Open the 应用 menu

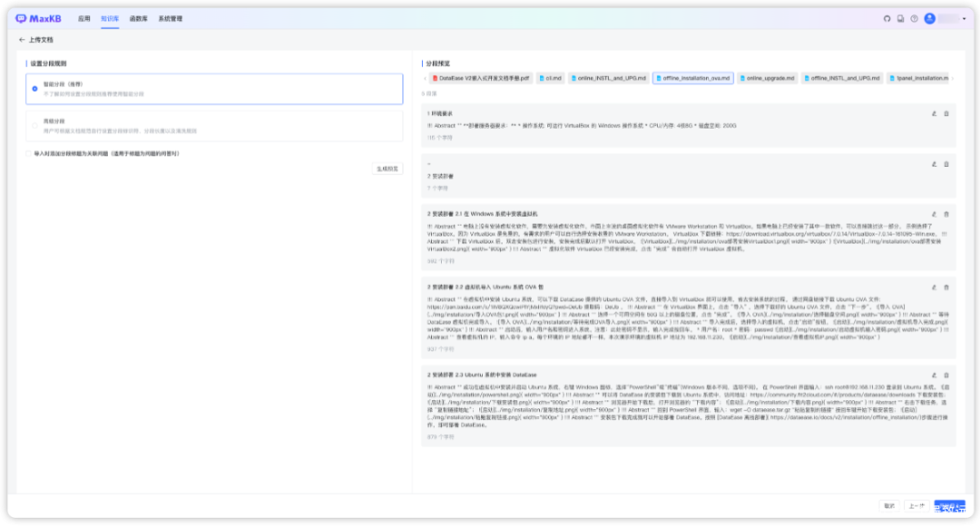pos(83,19)
